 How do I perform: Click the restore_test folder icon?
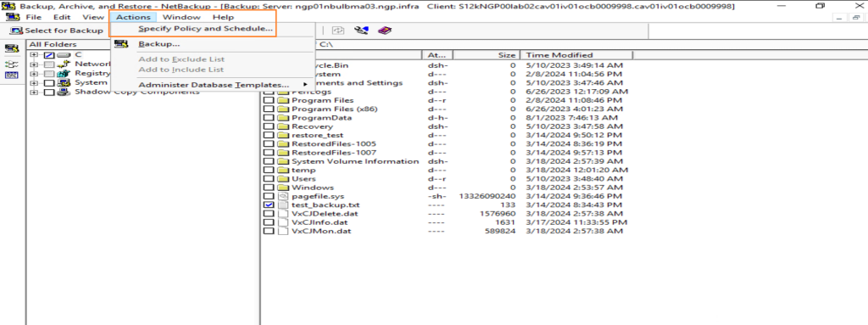pyautogui.click(x=283, y=135)
